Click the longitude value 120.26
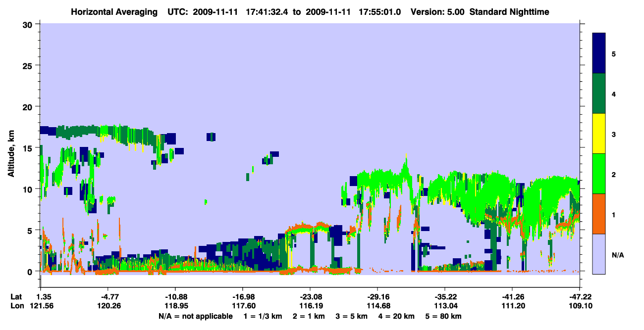This screenshot has height=330, width=644. tap(108, 306)
